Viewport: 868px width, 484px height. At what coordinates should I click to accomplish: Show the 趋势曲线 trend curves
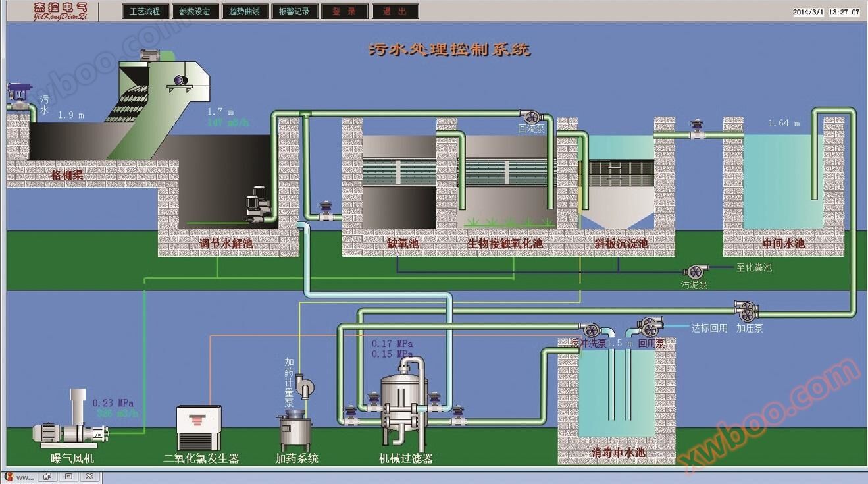(x=245, y=12)
